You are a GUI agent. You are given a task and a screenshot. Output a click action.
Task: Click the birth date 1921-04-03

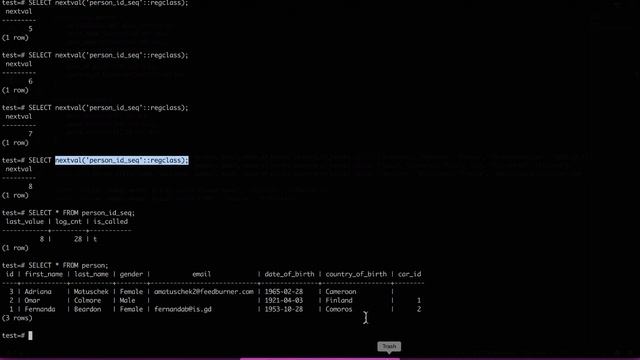tap(284, 300)
